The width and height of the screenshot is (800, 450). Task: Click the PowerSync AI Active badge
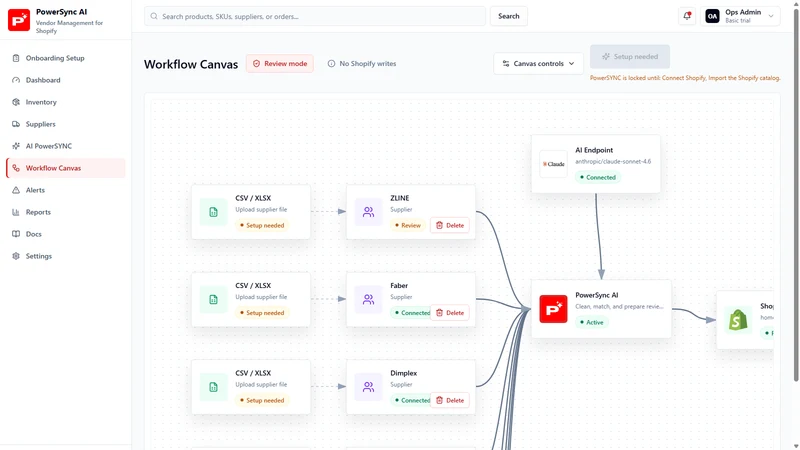[591, 322]
